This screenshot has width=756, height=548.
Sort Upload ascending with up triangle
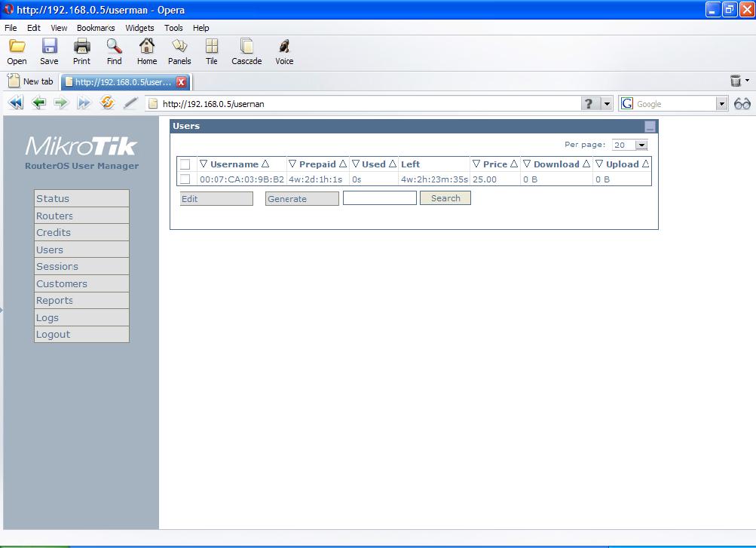coord(646,164)
